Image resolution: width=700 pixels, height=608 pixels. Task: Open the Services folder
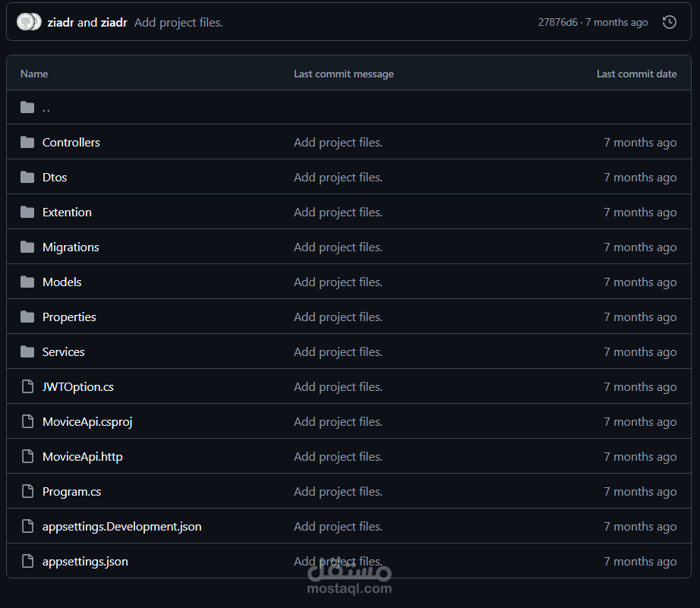(x=63, y=351)
